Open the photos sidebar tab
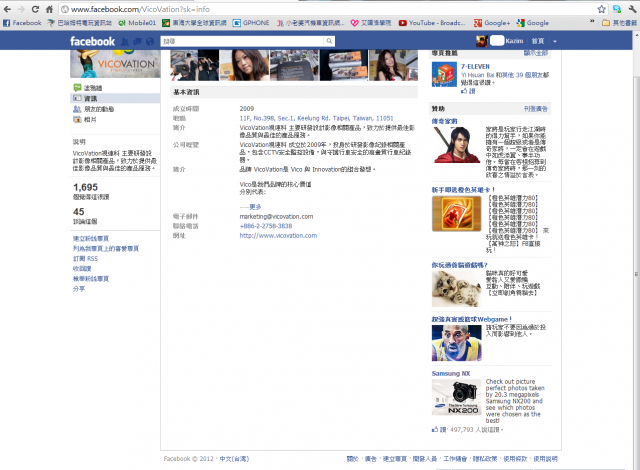The image size is (640, 470). click(x=85, y=120)
